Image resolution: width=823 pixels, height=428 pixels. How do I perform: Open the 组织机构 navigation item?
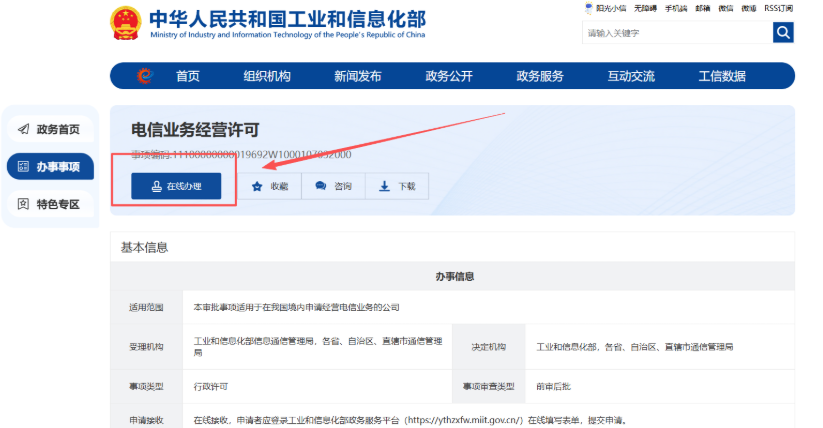[x=267, y=76]
